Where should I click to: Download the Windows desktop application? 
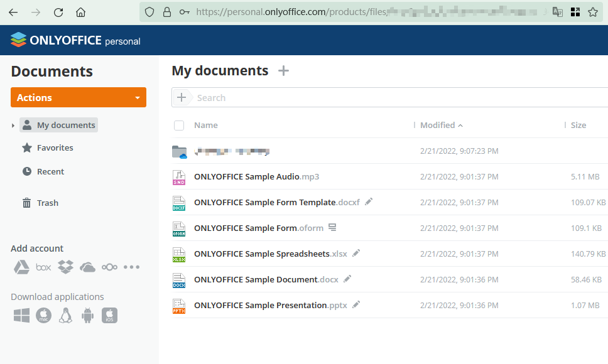click(21, 316)
